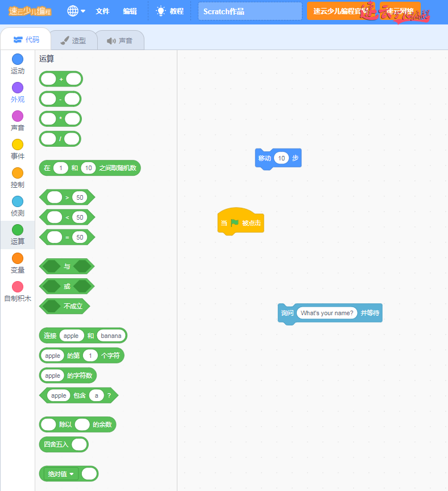Open the language dropdown arrow

click(x=84, y=11)
